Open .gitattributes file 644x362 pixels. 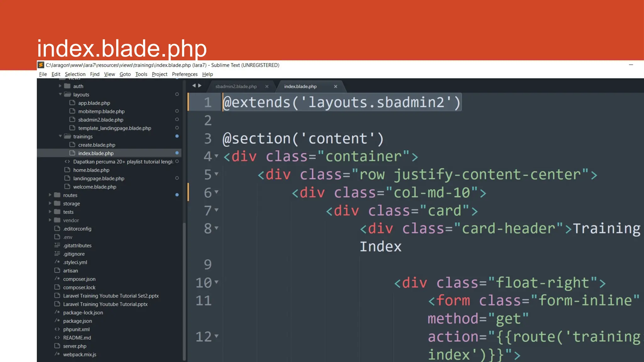pyautogui.click(x=77, y=246)
